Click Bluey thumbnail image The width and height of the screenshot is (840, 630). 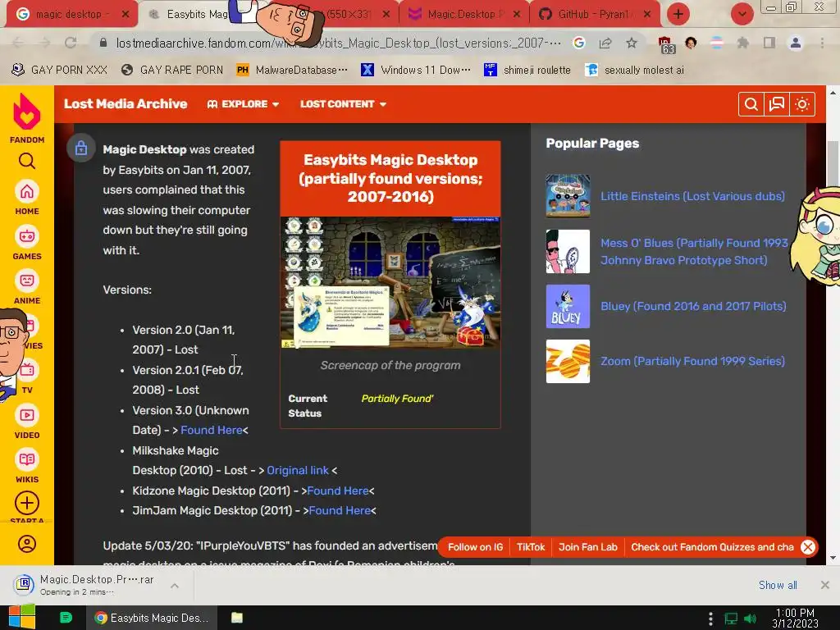click(568, 306)
